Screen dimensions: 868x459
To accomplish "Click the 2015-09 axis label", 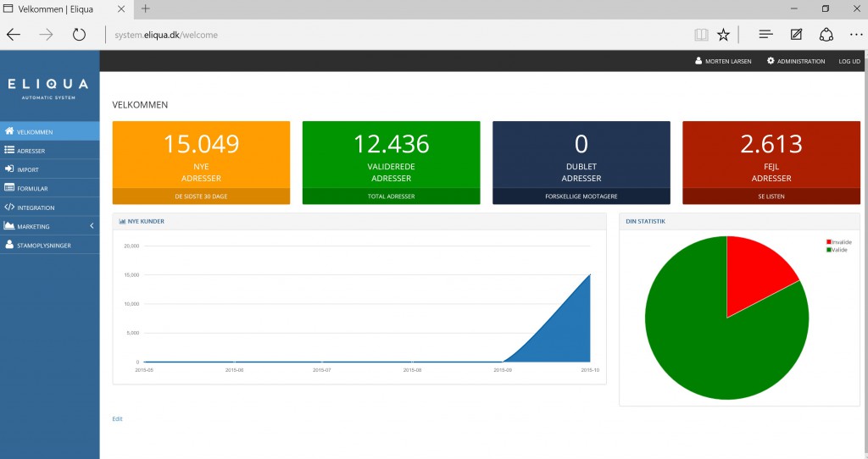I will tap(503, 370).
